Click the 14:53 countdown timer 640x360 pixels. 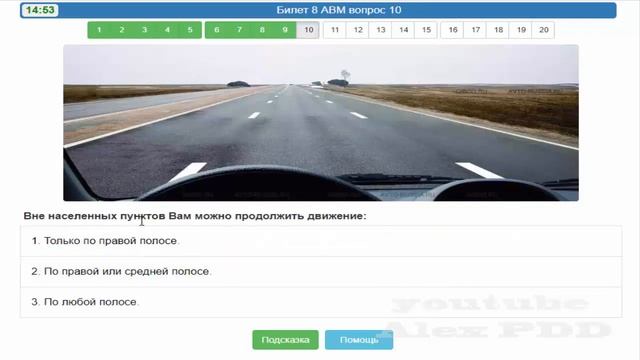coord(40,10)
